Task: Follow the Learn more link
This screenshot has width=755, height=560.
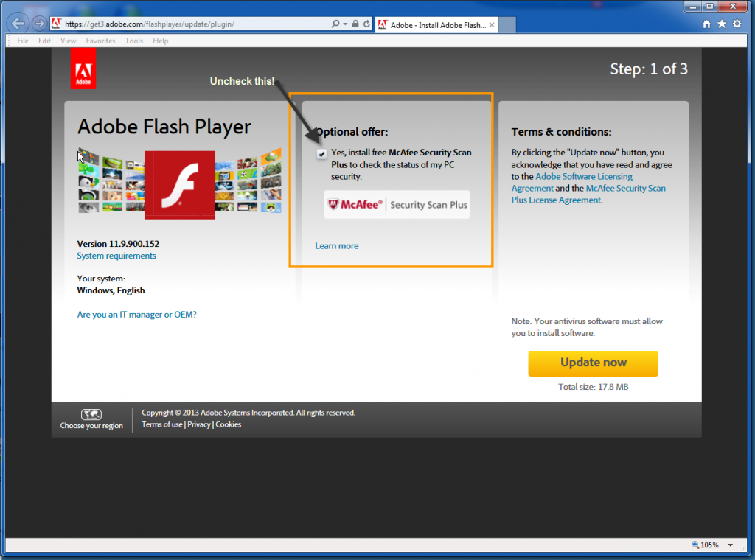Action: [x=336, y=246]
